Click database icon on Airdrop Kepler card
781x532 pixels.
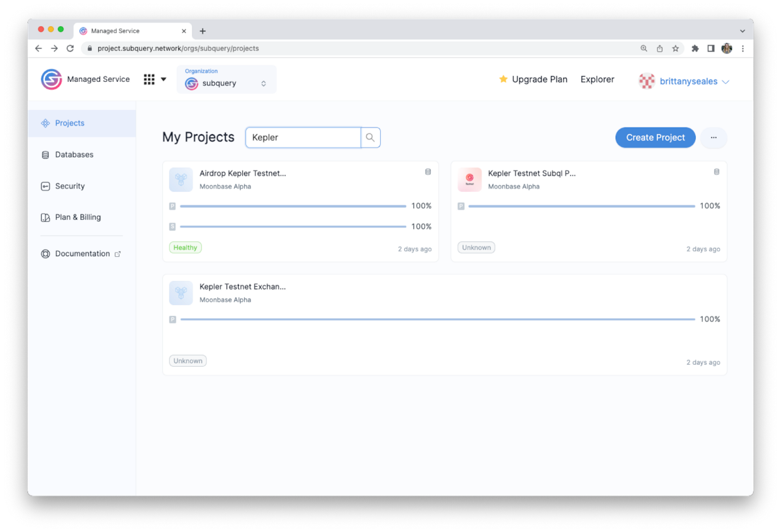tap(428, 172)
